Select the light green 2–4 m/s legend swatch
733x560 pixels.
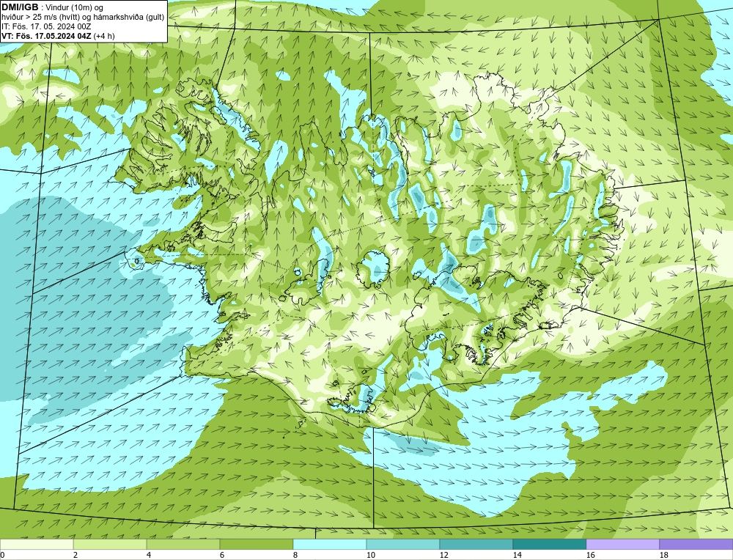coord(110,544)
